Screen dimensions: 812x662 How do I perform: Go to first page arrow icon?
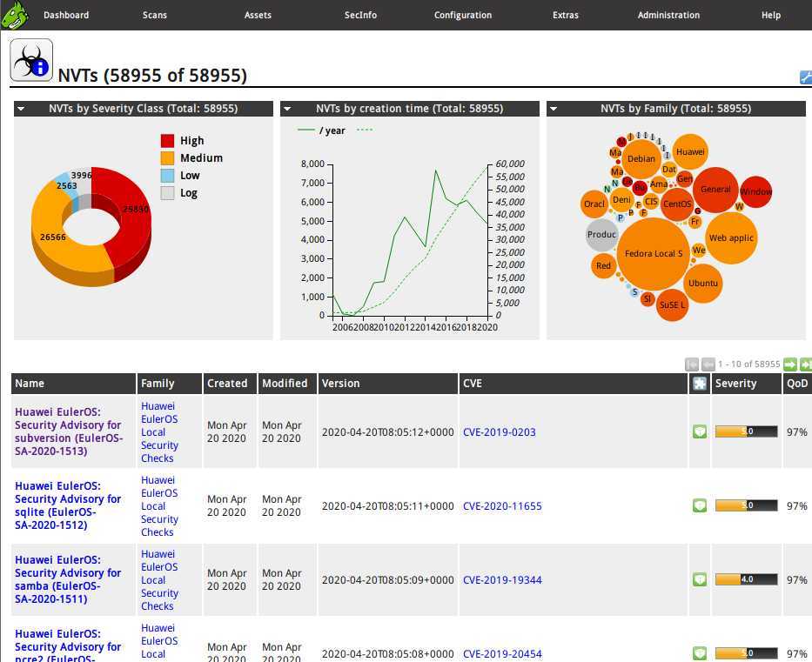[x=692, y=364]
